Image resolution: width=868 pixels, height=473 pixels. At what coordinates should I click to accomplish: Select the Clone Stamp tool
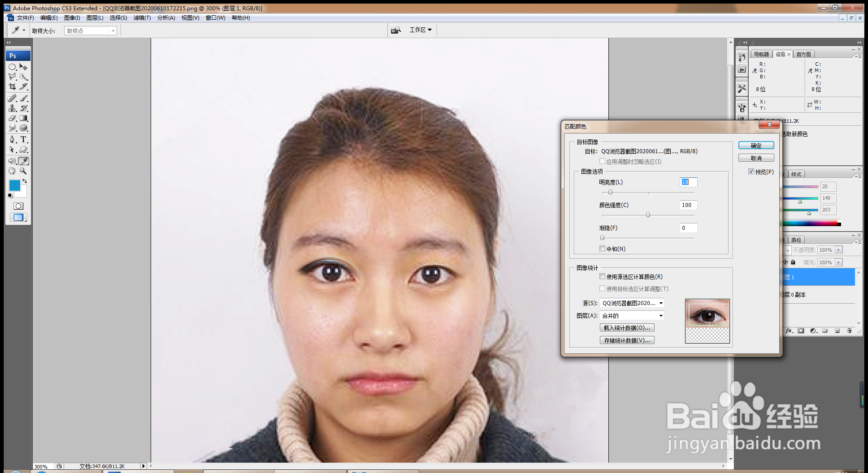coord(12,108)
